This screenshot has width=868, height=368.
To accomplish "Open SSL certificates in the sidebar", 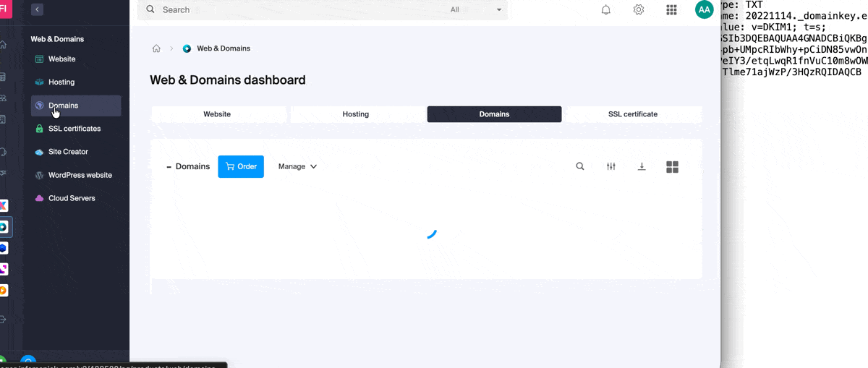I will pyautogui.click(x=74, y=129).
